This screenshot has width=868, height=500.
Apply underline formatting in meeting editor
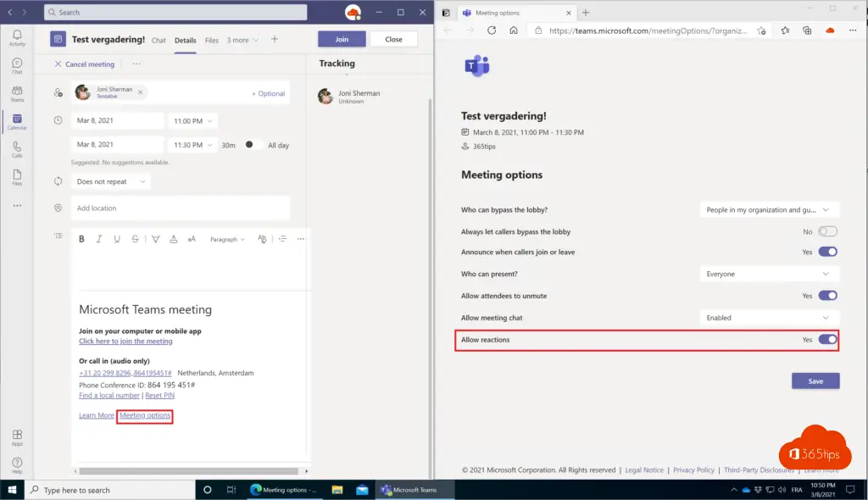117,239
